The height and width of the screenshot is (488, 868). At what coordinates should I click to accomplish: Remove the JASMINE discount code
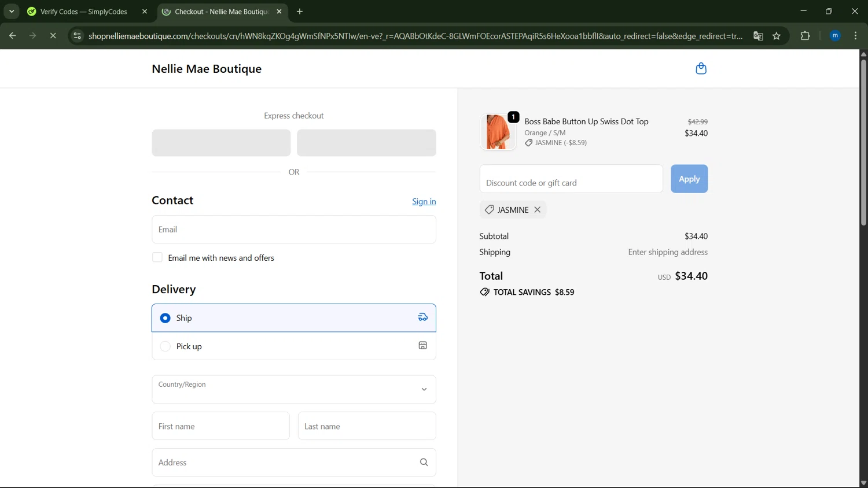[x=538, y=210]
